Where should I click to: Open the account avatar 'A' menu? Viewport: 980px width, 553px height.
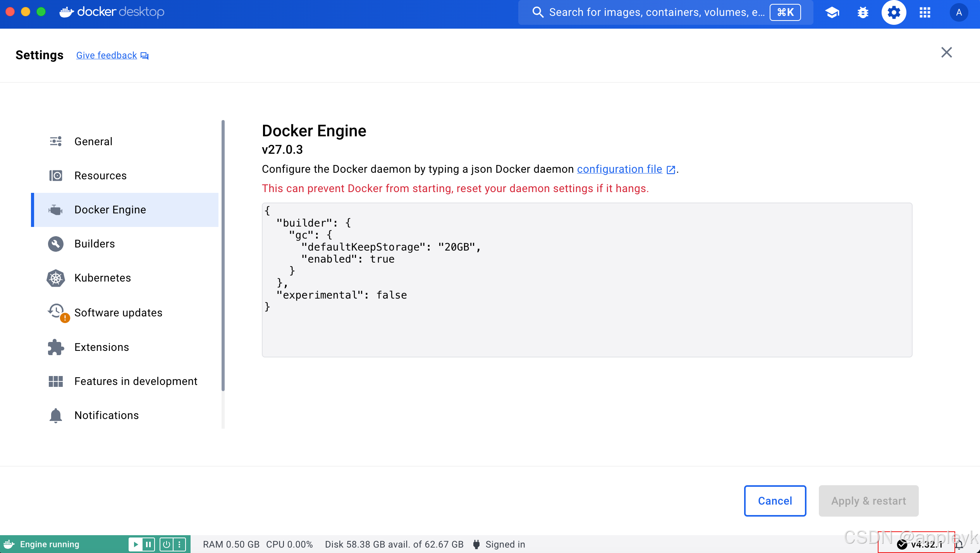(x=959, y=12)
